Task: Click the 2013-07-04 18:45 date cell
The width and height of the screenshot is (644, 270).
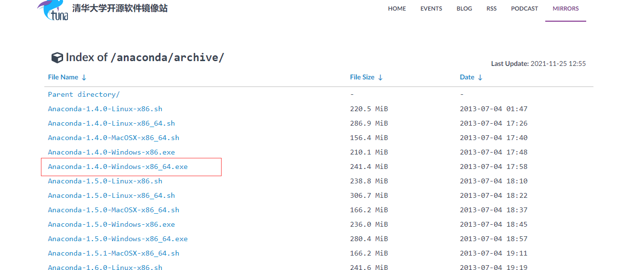Action: pyautogui.click(x=494, y=224)
